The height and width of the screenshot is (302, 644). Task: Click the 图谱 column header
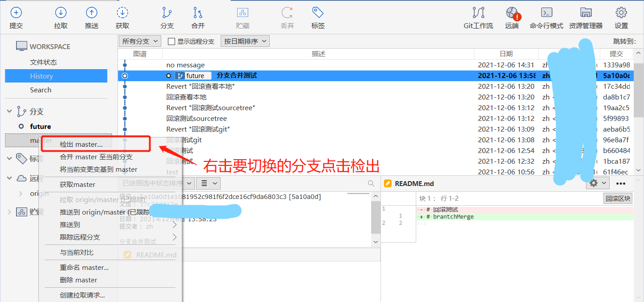[140, 54]
